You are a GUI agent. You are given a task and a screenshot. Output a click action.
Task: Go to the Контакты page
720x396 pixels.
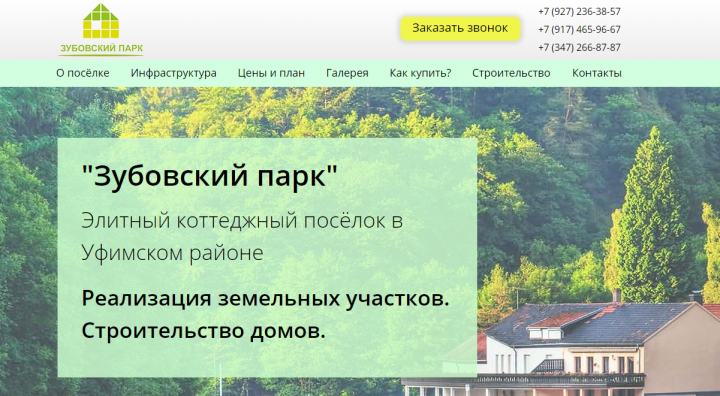click(x=596, y=73)
